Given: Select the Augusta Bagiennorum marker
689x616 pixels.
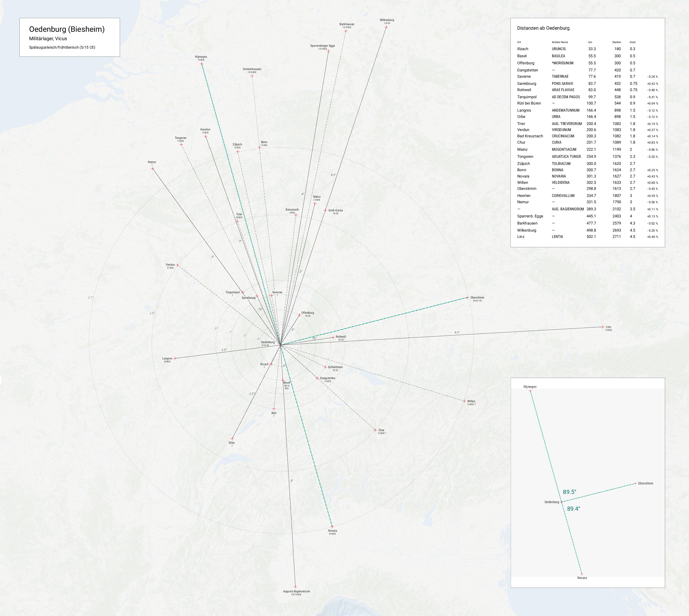Looking at the screenshot, I should tap(295, 587).
